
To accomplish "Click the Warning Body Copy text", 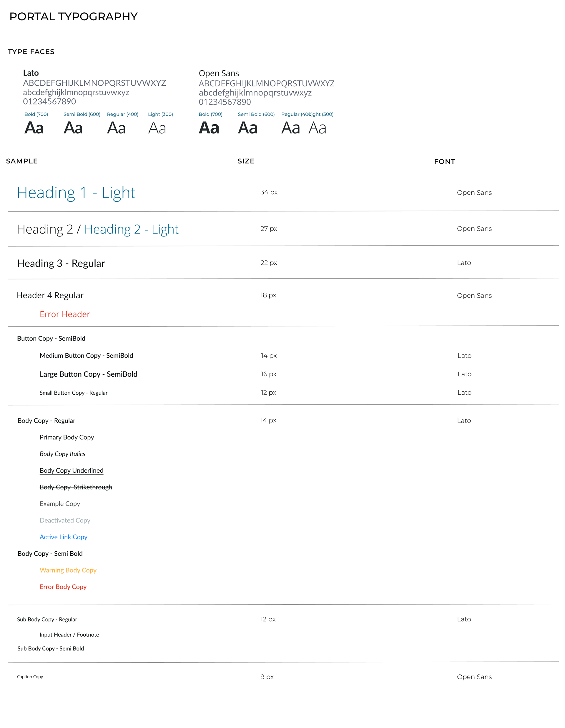I will click(x=68, y=570).
